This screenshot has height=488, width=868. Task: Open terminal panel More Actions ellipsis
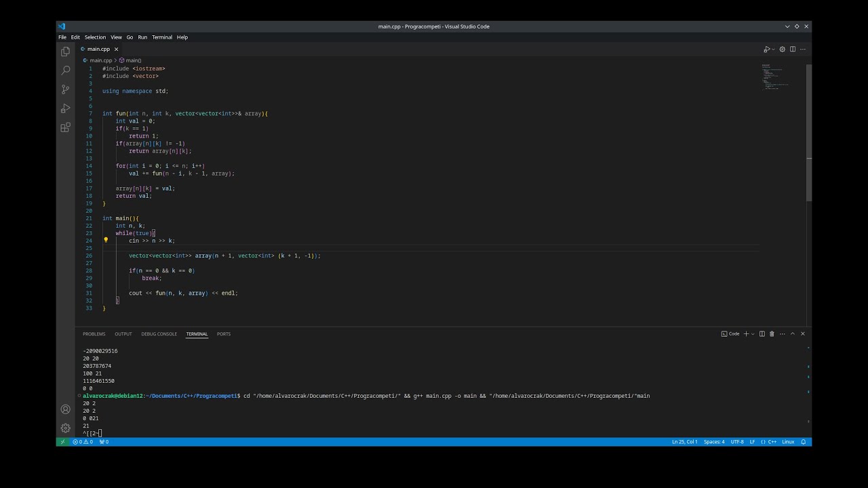pyautogui.click(x=782, y=333)
